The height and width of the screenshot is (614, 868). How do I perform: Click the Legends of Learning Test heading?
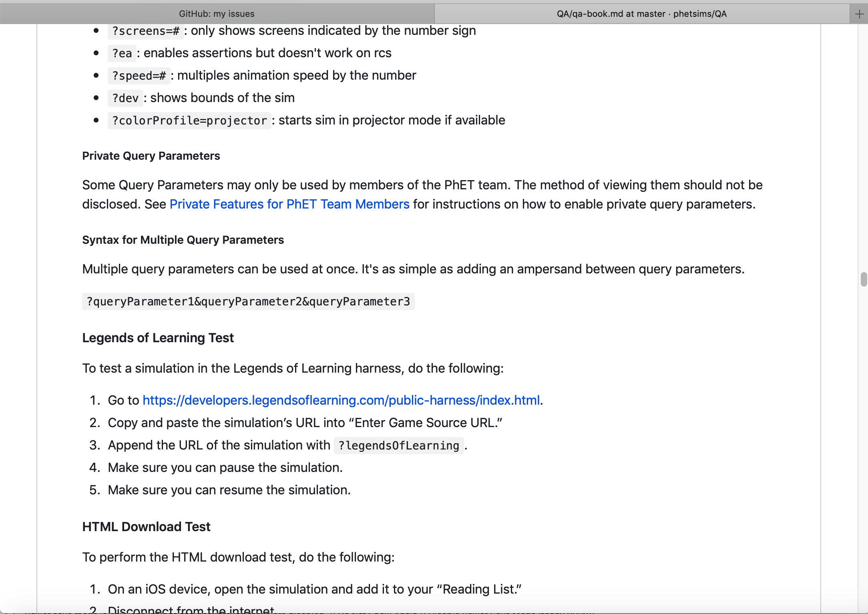pyautogui.click(x=158, y=337)
